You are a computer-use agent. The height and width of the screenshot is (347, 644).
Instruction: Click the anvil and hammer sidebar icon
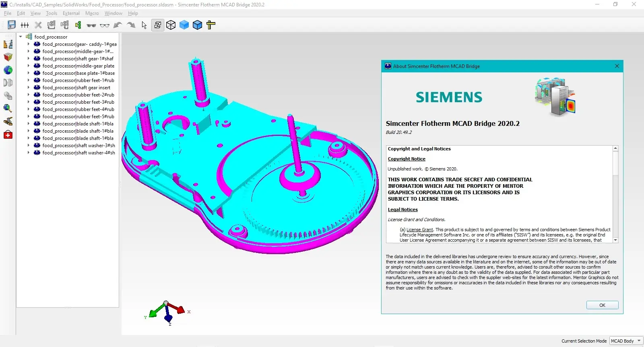point(8,121)
